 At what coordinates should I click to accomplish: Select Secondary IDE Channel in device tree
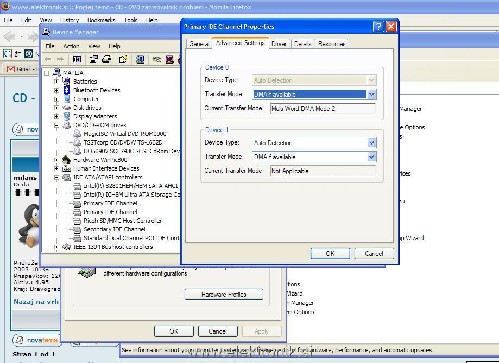pos(114,229)
